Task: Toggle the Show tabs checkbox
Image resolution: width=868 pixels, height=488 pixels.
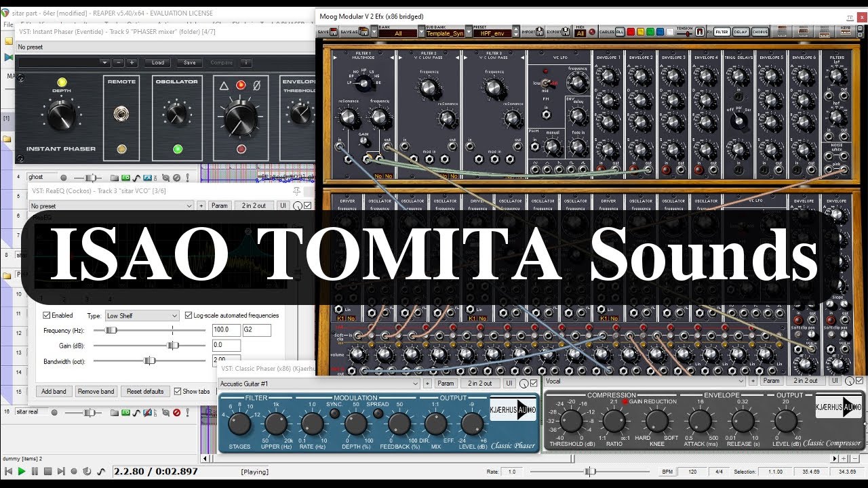Action: click(178, 392)
